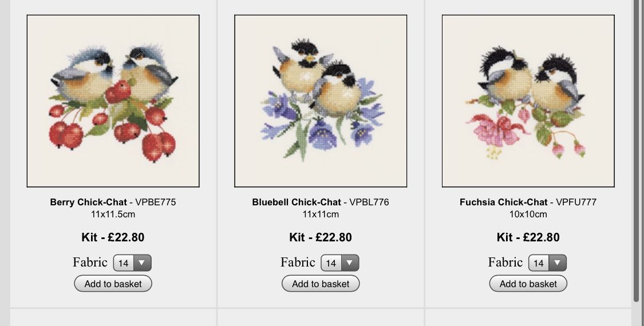
Task: Open the Berry Chick-Chat product image
Action: pyautogui.click(x=113, y=101)
